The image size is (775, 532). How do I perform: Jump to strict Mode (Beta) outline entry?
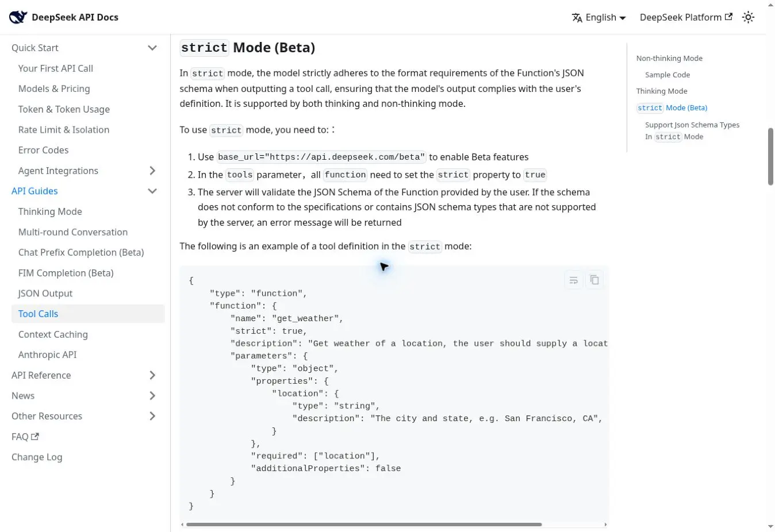(672, 107)
